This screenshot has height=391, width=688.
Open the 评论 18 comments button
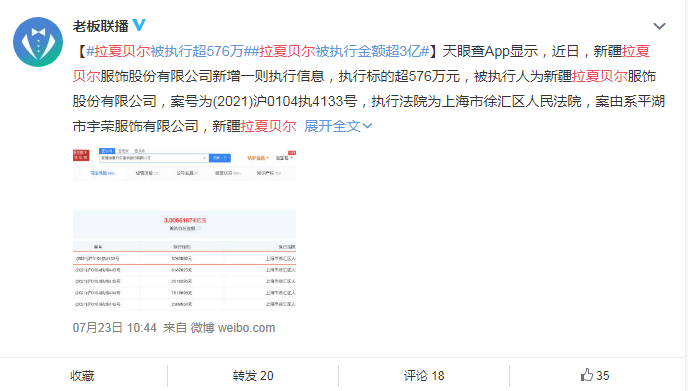tap(424, 376)
